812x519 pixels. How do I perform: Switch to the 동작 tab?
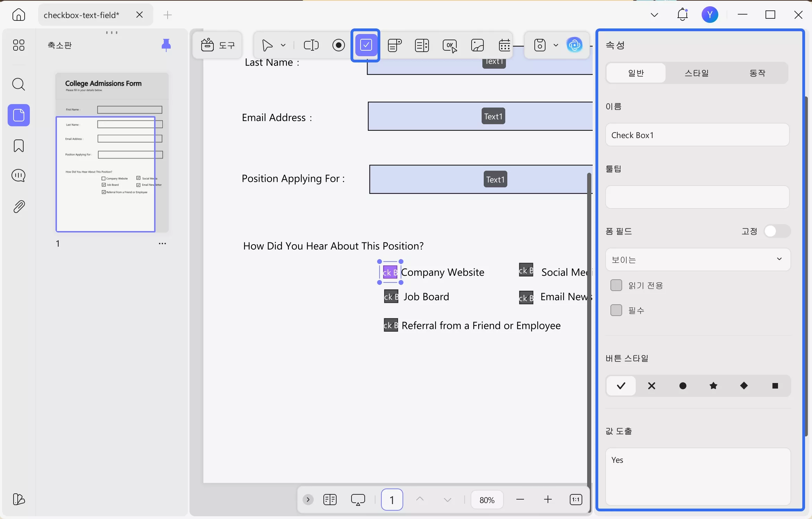tap(757, 73)
